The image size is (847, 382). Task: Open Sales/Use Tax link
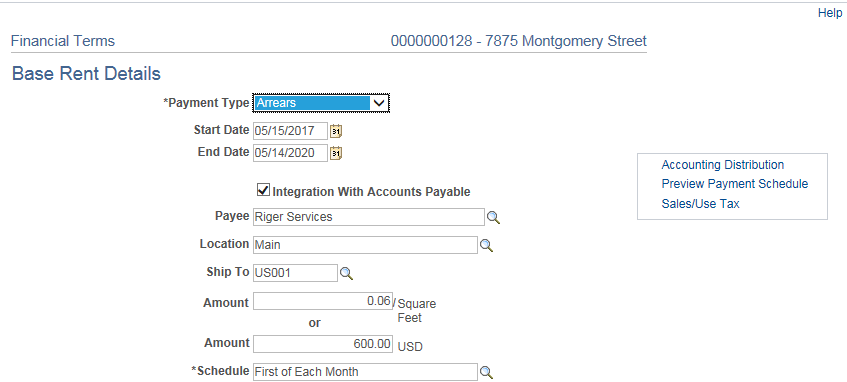click(701, 204)
